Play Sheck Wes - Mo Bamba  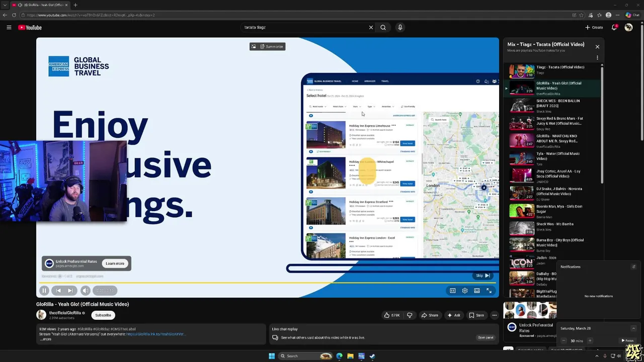[x=552, y=229]
